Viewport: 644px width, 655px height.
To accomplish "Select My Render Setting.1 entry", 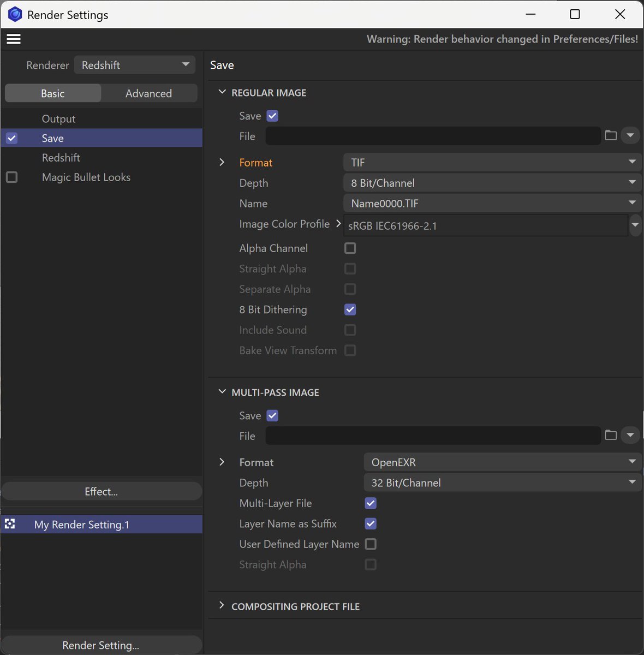I will point(102,524).
